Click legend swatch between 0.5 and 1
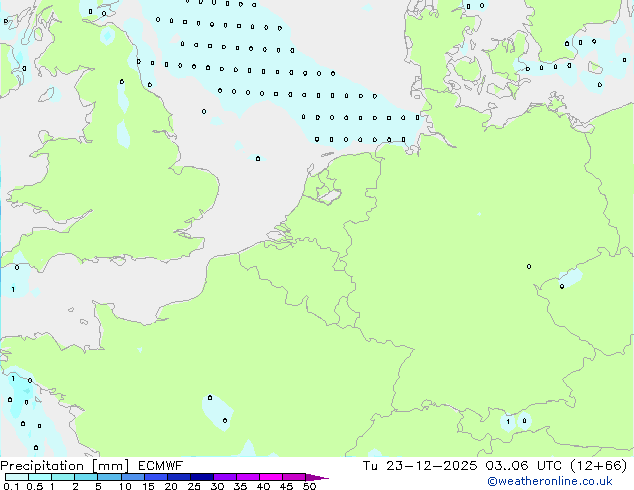This screenshot has height=490, width=634. [x=40, y=477]
